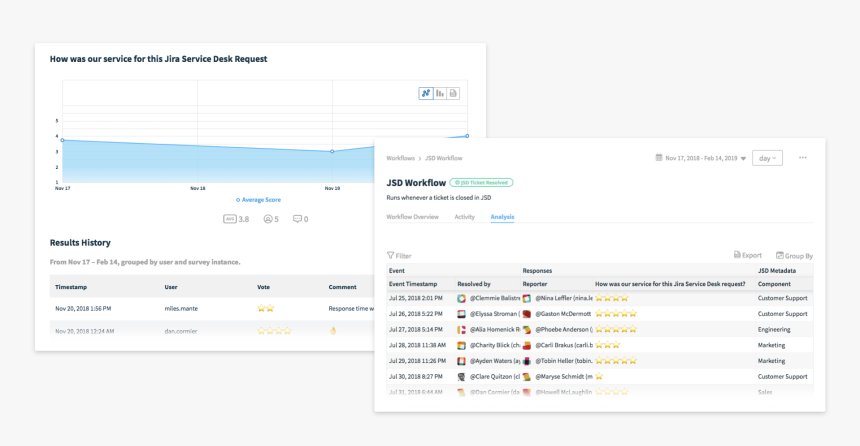Switch to the bar chart view icon
The image size is (860, 446).
[440, 93]
